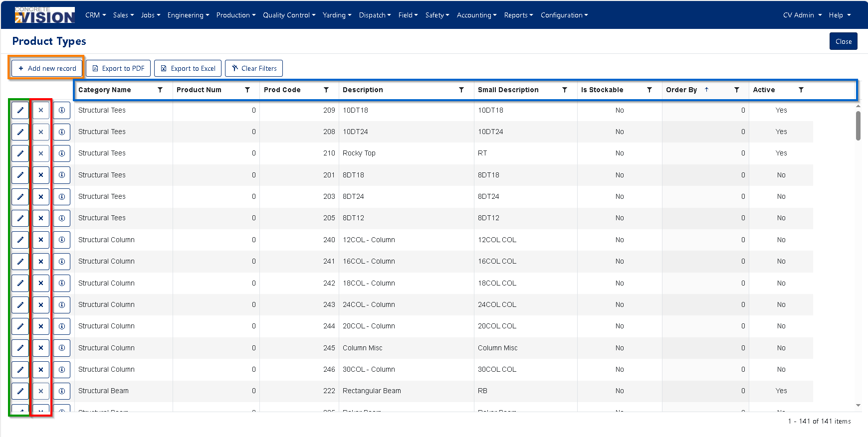Open the Configuration menu
This screenshot has height=437, width=868.
pyautogui.click(x=564, y=15)
